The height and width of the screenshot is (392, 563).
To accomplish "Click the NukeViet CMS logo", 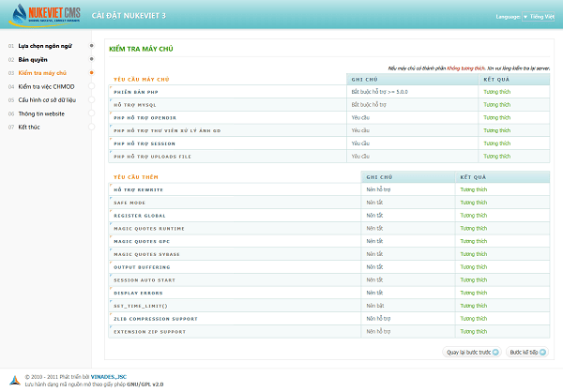I will (x=44, y=15).
